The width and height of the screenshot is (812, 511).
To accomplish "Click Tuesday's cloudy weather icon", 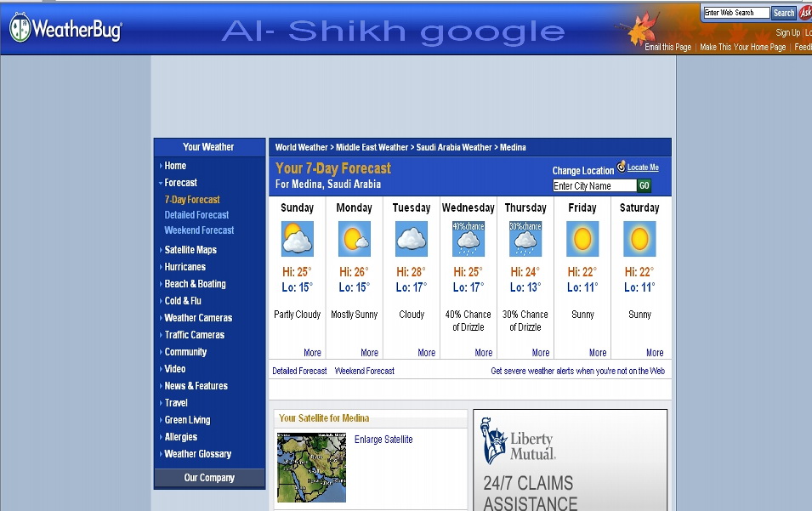I will (412, 239).
